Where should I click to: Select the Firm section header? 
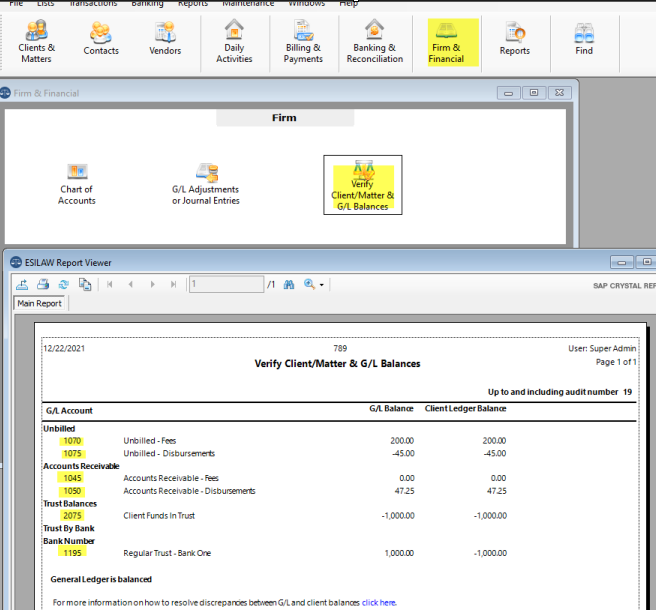[284, 118]
